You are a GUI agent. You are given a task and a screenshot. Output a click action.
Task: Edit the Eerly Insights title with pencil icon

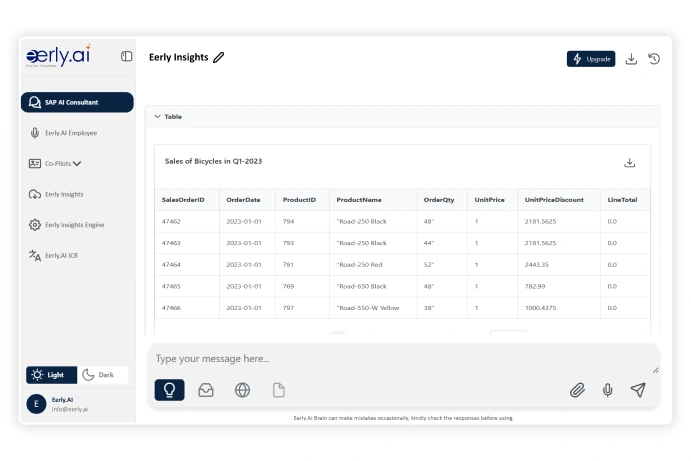tap(219, 57)
